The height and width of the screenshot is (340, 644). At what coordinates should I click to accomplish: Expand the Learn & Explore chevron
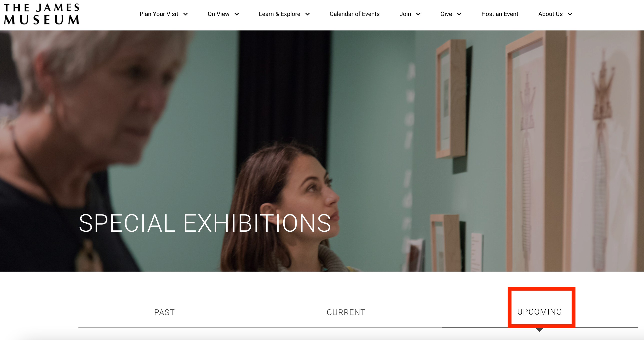(x=308, y=14)
